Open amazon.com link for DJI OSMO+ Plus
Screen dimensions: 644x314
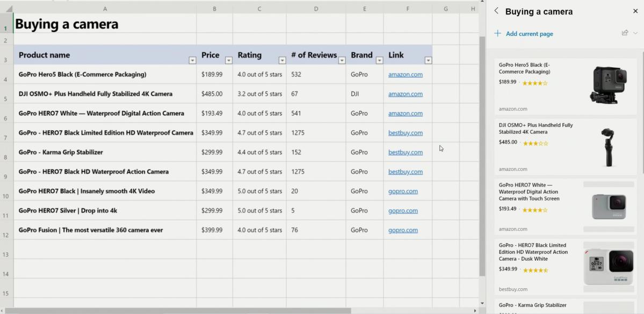406,94
